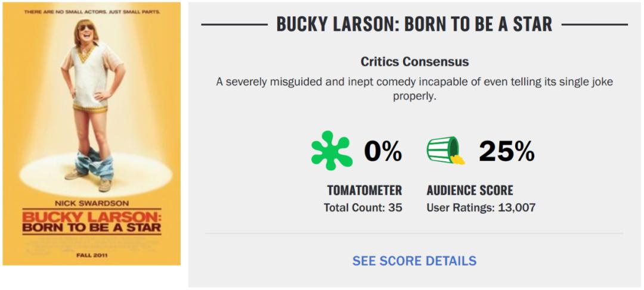Image resolution: width=644 pixels, height=290 pixels.
Task: Click the 0% Tomatometer score
Action: click(383, 151)
